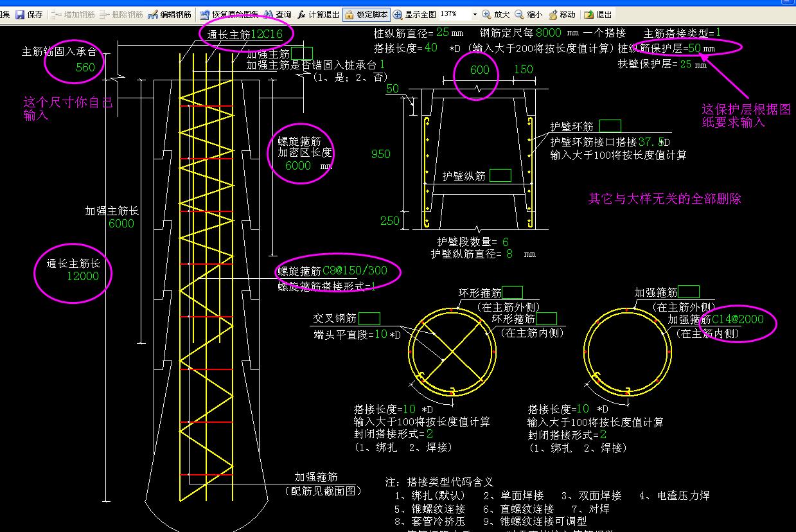Click the 150 dimension value
This screenshot has width=796, height=532.
pyautogui.click(x=524, y=69)
